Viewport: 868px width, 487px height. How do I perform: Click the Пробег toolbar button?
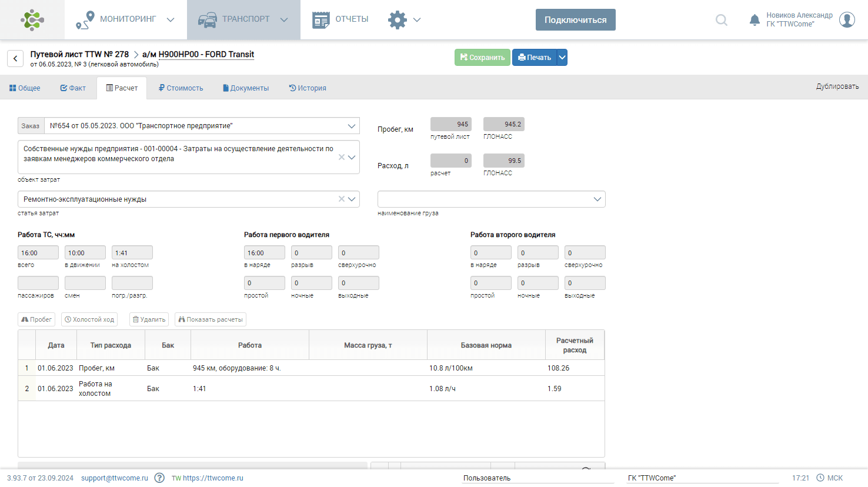pos(36,319)
